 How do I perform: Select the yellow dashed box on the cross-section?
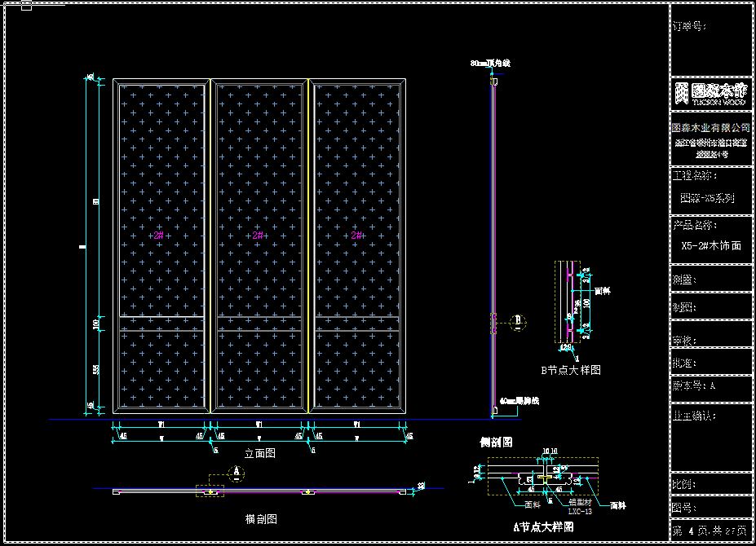(211, 491)
